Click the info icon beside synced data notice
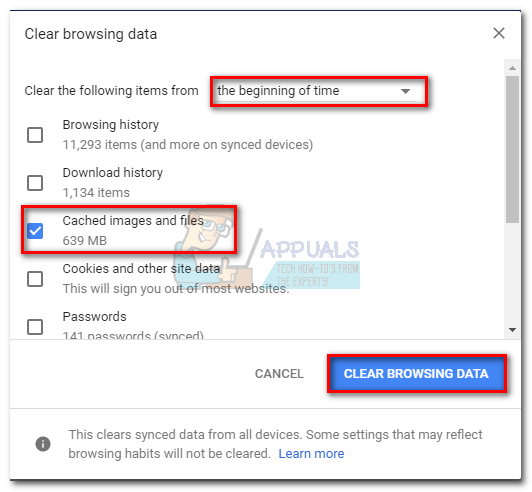The height and width of the screenshot is (492, 532). (x=43, y=443)
